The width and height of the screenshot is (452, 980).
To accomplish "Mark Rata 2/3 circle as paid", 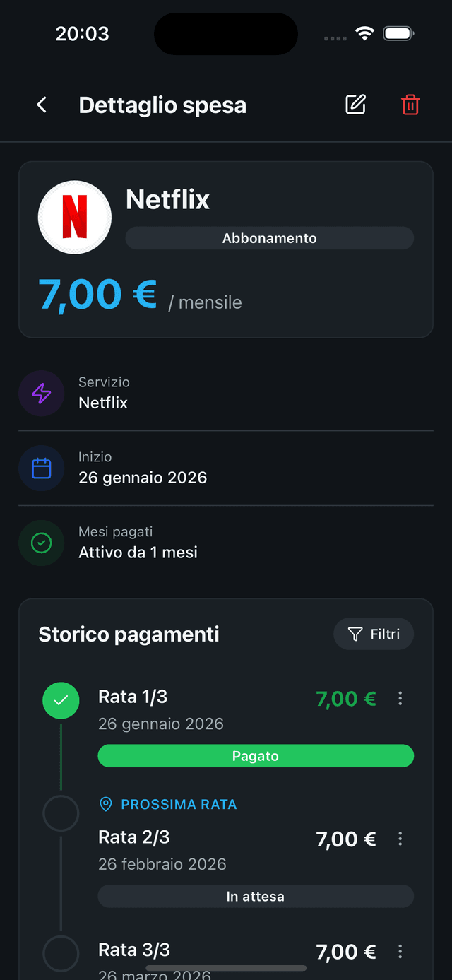I will pyautogui.click(x=61, y=813).
